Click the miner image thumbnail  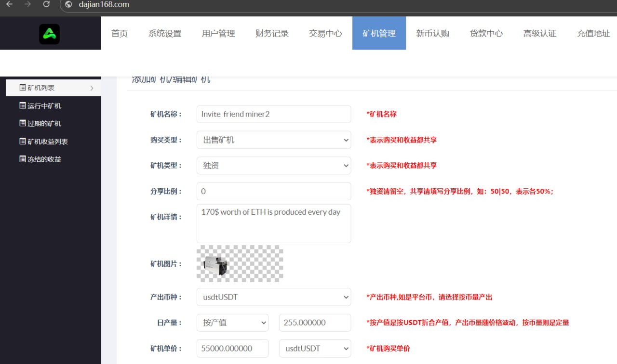pos(216,264)
